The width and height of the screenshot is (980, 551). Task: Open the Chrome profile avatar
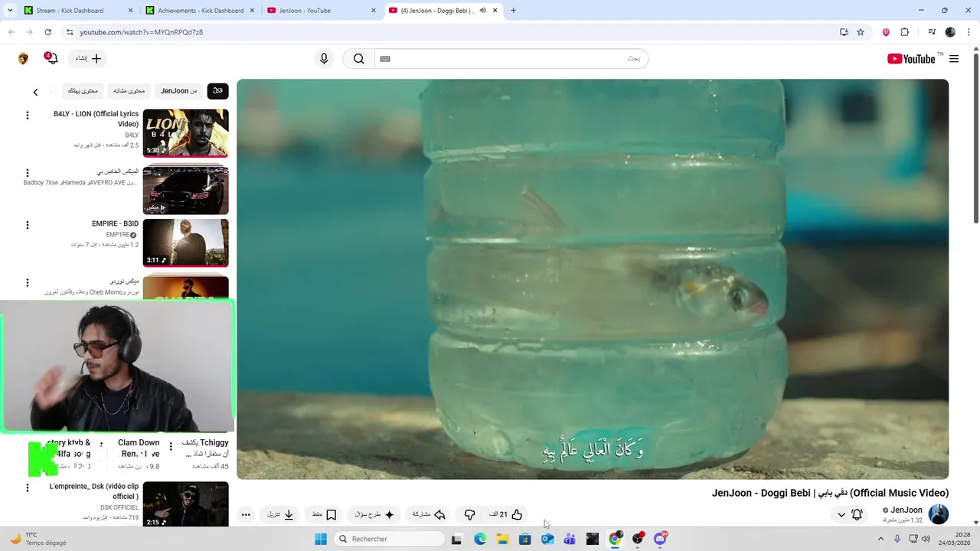tap(950, 32)
